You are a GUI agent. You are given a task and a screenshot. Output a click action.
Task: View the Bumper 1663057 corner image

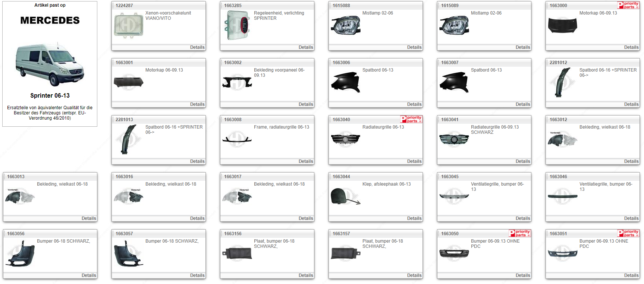pyautogui.click(x=129, y=253)
